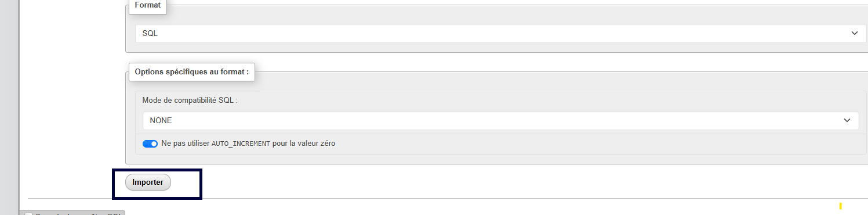Click the horizontal separator line below Importer

click(x=448, y=198)
